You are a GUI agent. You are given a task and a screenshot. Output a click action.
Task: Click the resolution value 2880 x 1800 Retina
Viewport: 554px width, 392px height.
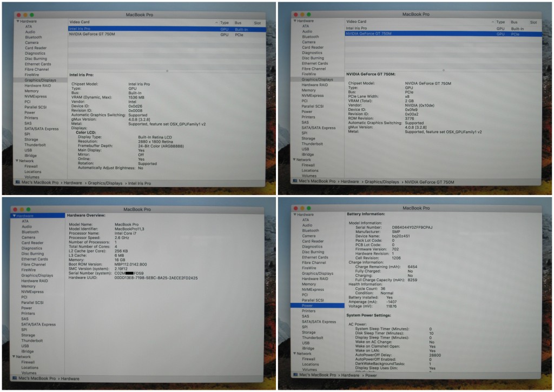pos(155,142)
